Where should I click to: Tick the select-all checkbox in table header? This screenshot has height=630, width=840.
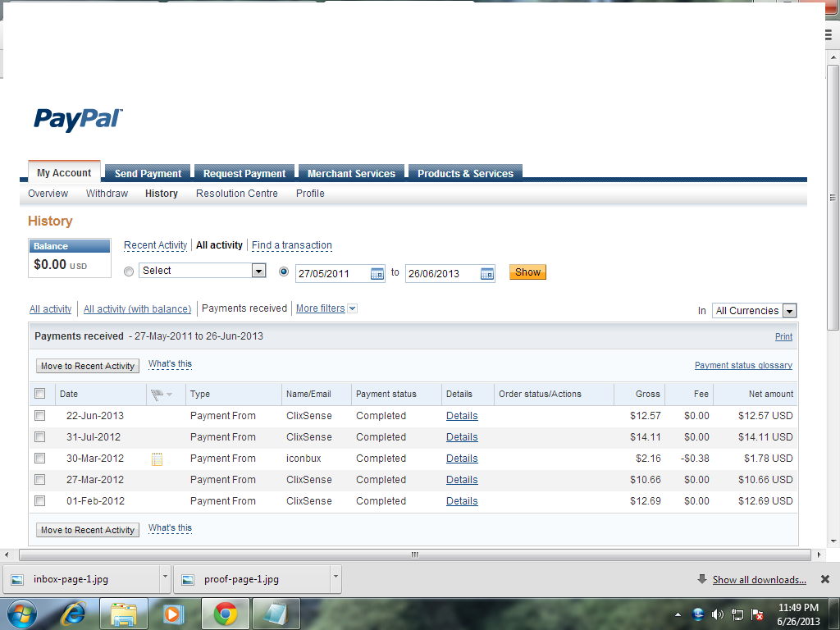coord(40,394)
